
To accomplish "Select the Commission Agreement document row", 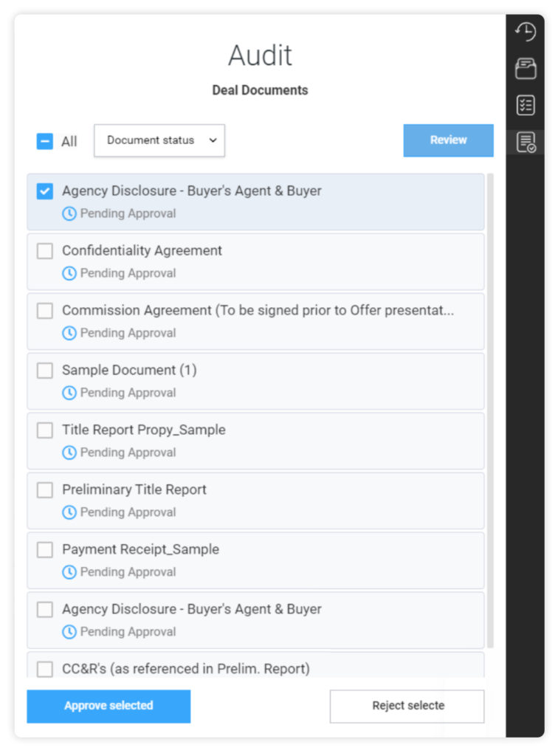I will [257, 321].
